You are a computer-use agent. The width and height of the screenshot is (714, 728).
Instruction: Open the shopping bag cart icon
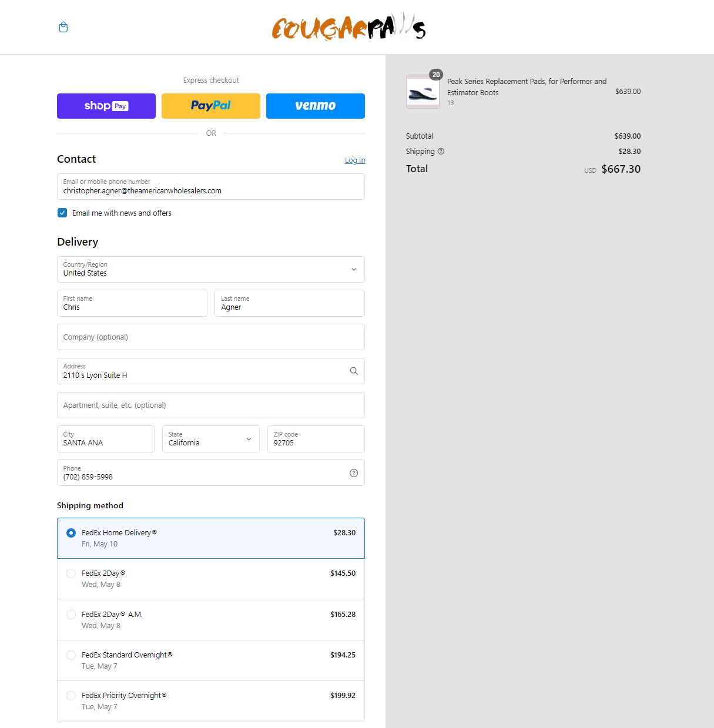pos(63,27)
